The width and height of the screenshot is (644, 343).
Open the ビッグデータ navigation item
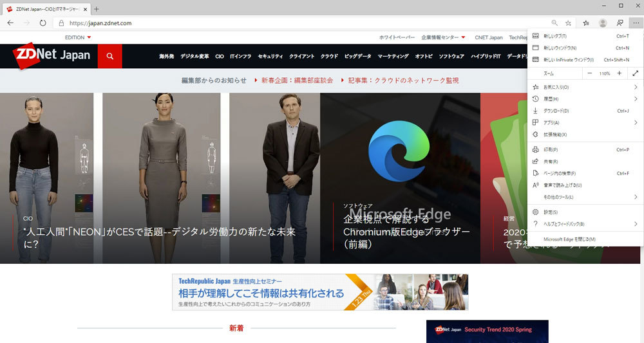coord(357,56)
